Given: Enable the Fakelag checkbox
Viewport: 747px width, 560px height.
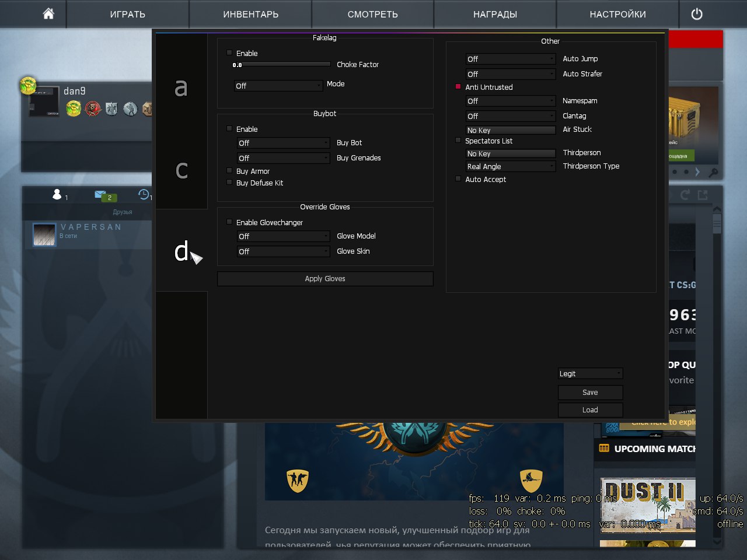Looking at the screenshot, I should (x=229, y=52).
